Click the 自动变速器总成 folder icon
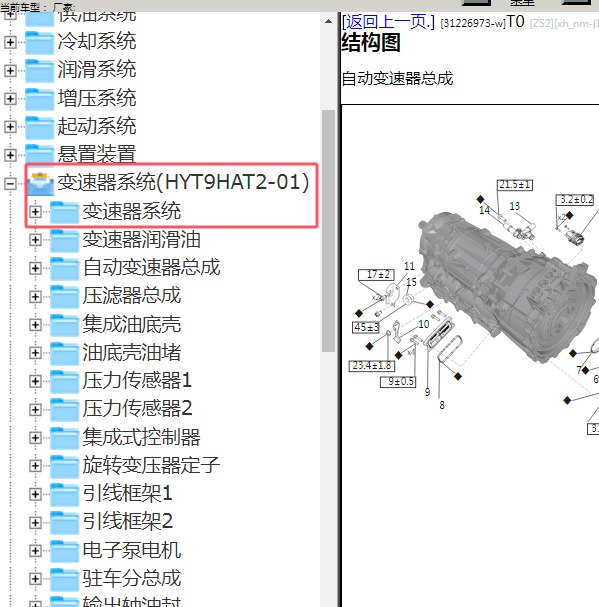 [x=64, y=268]
